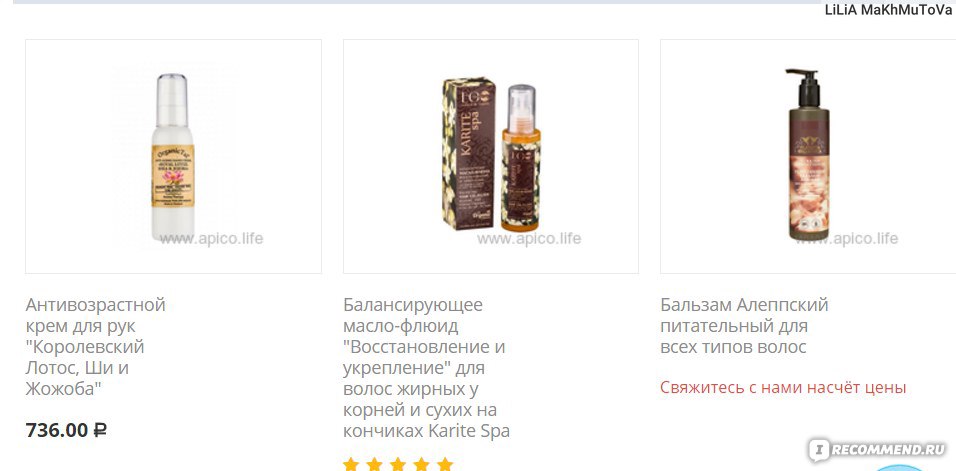Open the Aleppo balm pump bottle image
Image resolution: width=956 pixels, height=471 pixels.
tap(808, 154)
